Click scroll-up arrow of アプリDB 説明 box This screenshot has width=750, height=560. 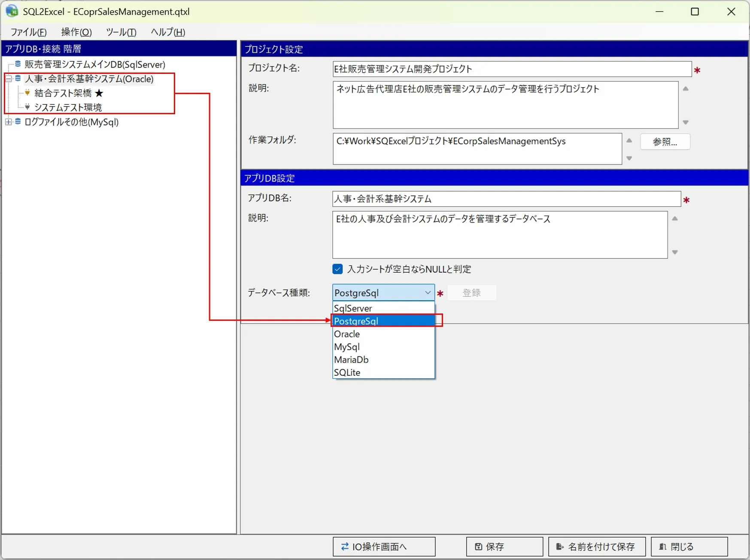675,219
